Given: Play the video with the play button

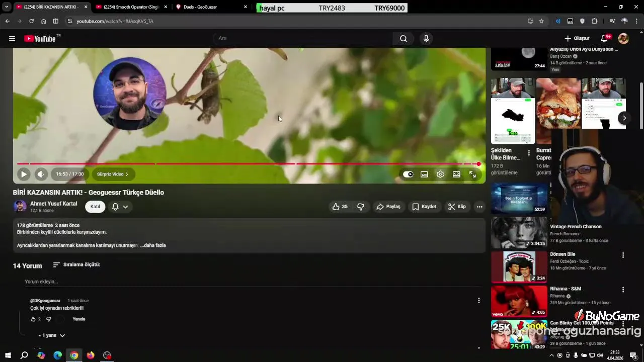Looking at the screenshot, I should [x=24, y=174].
